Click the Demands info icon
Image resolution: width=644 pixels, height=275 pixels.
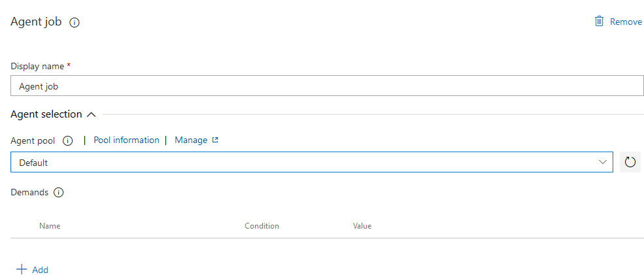click(59, 193)
